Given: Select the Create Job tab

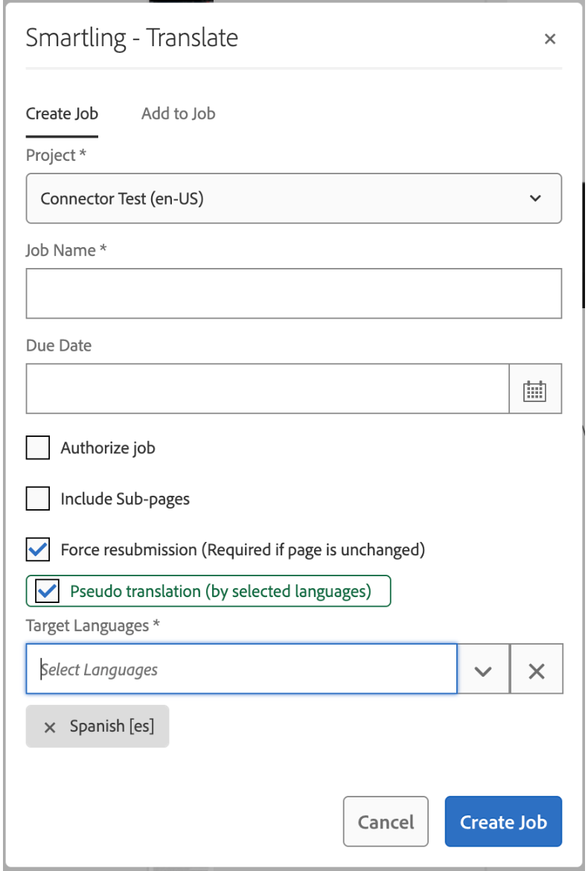Looking at the screenshot, I should pos(63,113).
